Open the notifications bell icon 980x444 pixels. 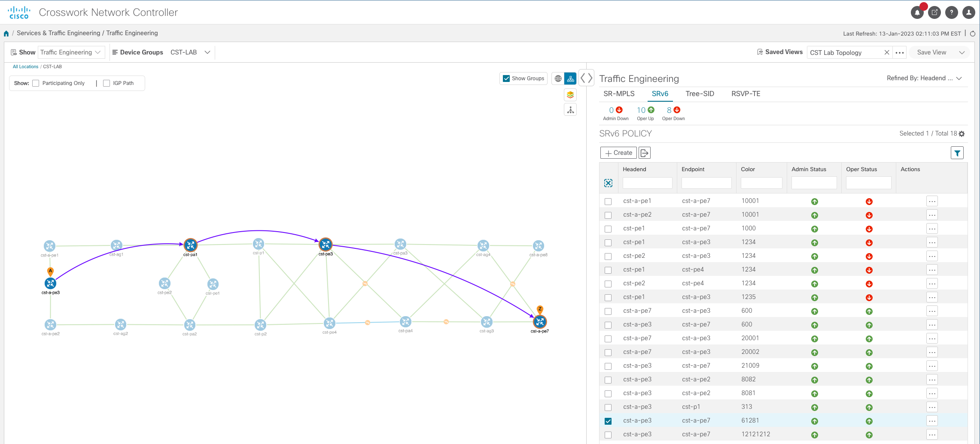(x=917, y=13)
